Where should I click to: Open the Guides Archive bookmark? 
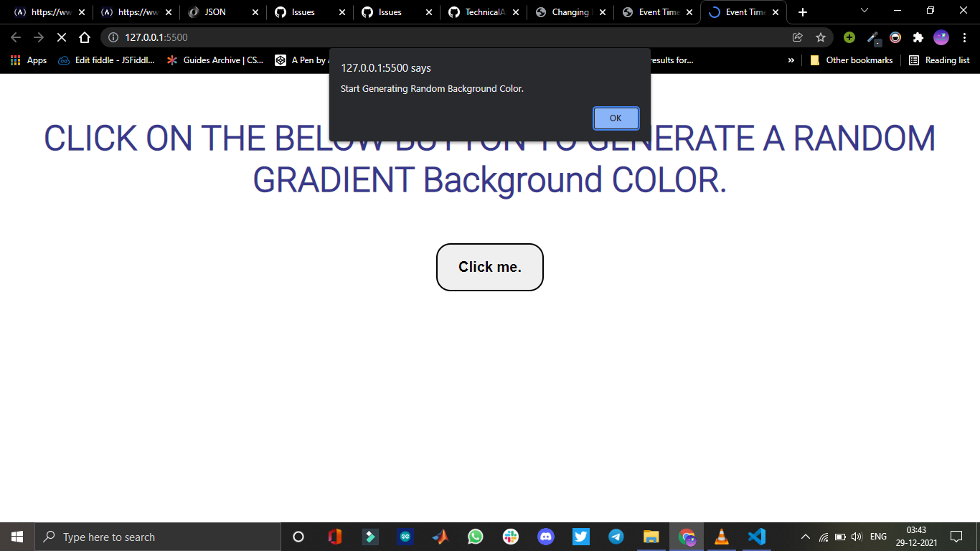(x=215, y=60)
